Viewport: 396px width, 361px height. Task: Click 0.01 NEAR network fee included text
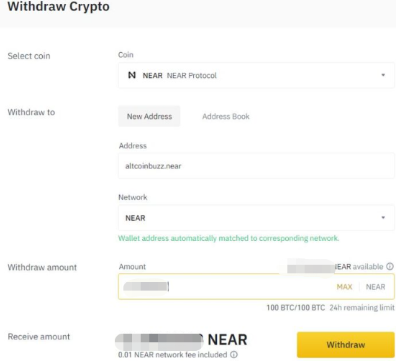[x=173, y=355]
